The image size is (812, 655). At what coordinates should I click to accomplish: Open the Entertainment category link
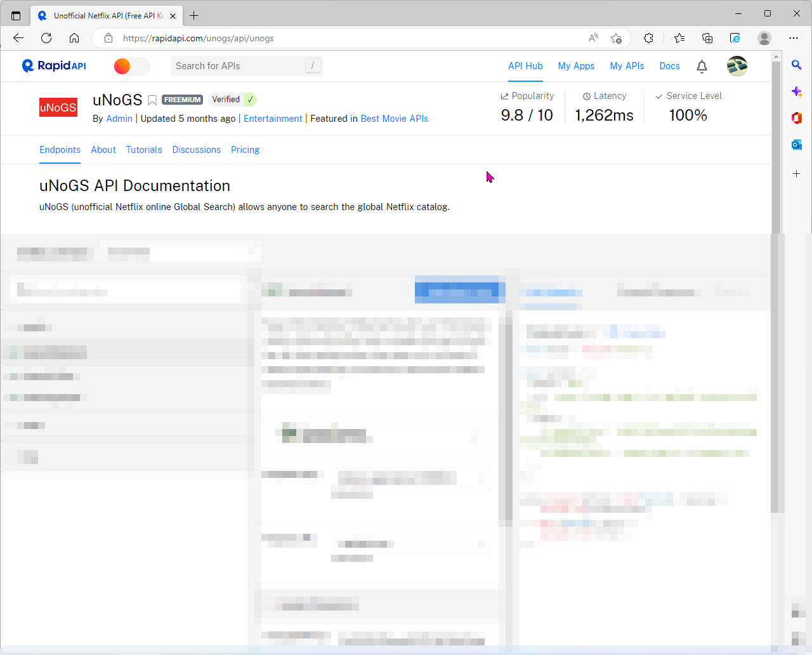point(273,119)
